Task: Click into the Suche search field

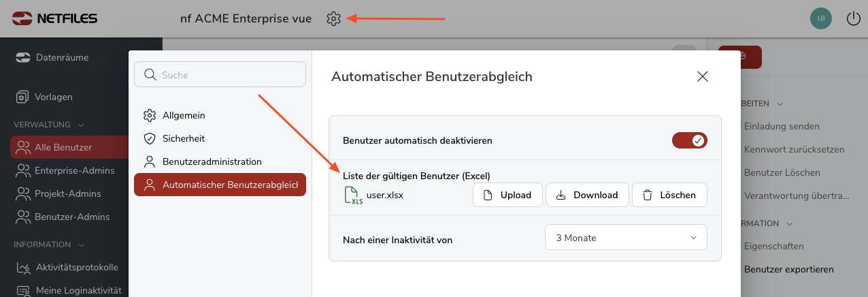Action: tap(220, 75)
